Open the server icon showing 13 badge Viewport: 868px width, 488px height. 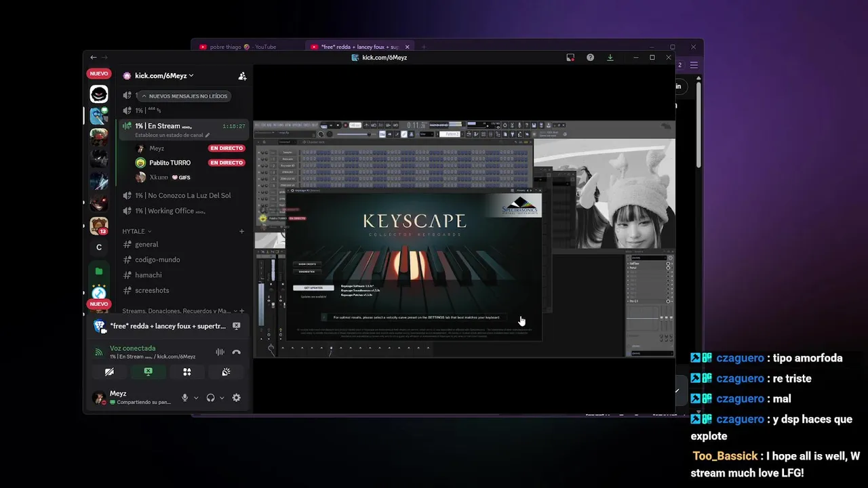pyautogui.click(x=99, y=226)
